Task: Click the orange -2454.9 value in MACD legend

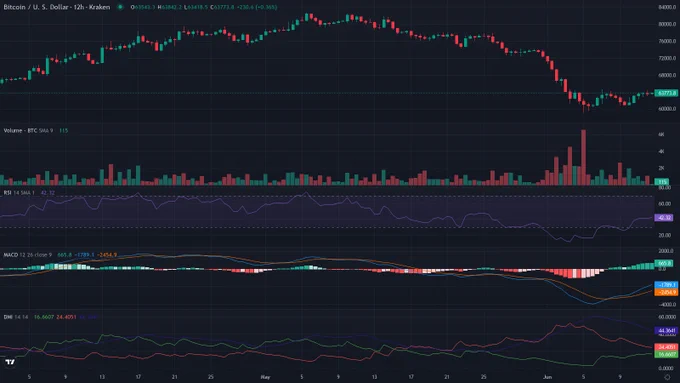Action: click(x=107, y=255)
